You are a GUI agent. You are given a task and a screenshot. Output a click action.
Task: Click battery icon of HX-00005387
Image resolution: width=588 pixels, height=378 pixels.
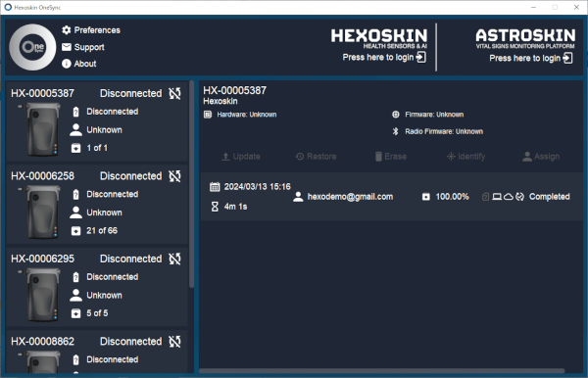pyautogui.click(x=76, y=112)
